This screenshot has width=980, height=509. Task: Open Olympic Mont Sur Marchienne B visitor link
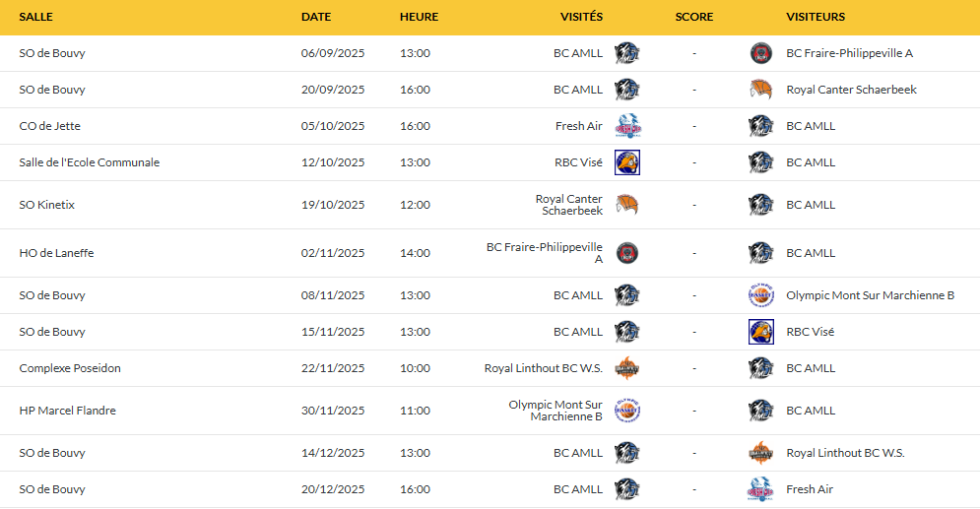(x=870, y=295)
